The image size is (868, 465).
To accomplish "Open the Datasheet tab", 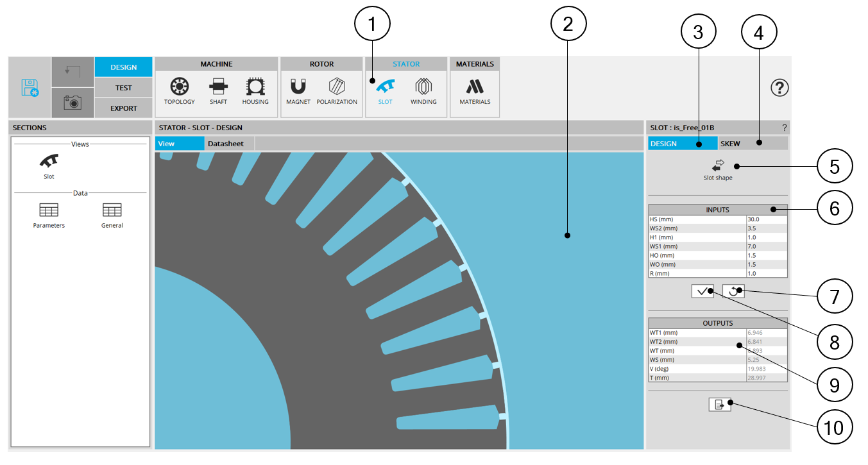I will point(226,144).
